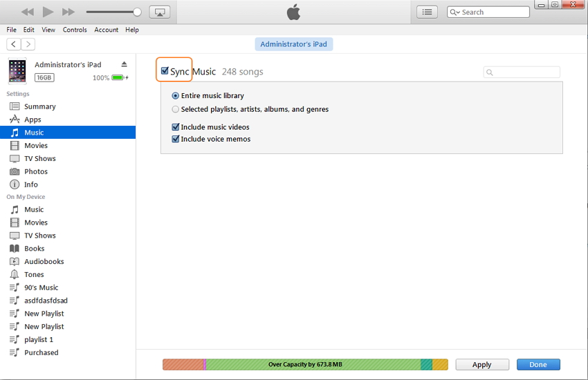588x380 pixels.
Task: Click the Apply button
Action: (x=481, y=365)
